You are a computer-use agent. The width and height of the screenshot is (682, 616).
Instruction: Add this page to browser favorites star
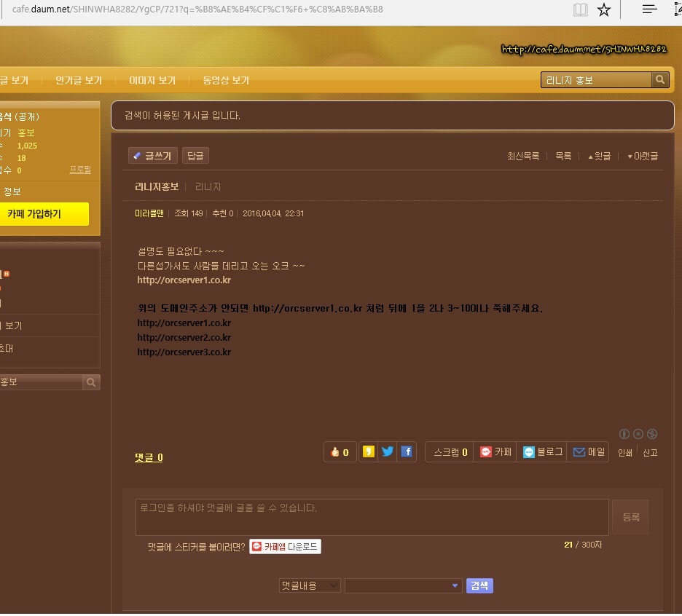(x=604, y=9)
